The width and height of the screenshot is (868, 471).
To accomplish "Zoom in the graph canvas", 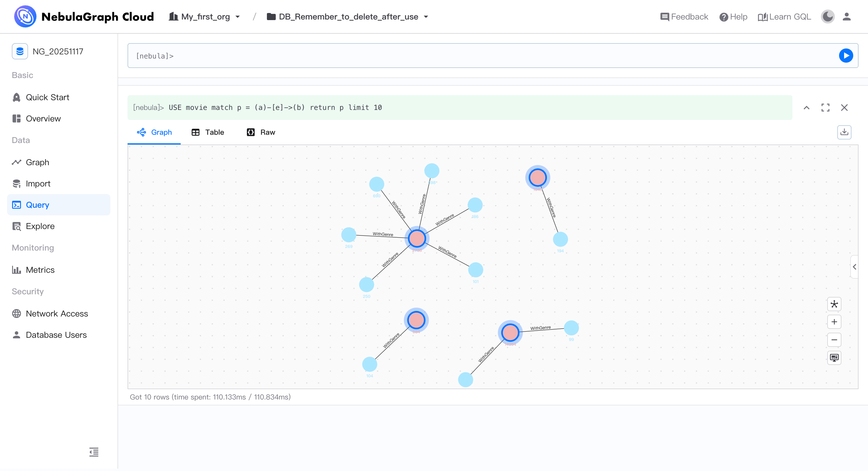I will (x=834, y=322).
